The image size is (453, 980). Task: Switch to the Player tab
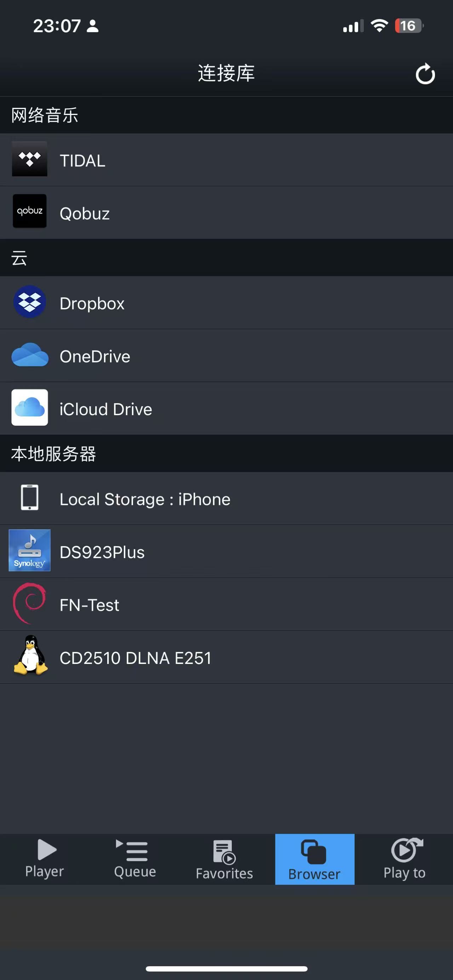[45, 859]
